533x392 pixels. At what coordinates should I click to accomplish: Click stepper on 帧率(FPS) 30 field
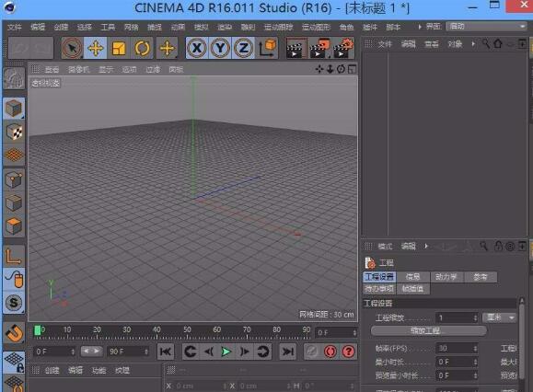click(475, 348)
